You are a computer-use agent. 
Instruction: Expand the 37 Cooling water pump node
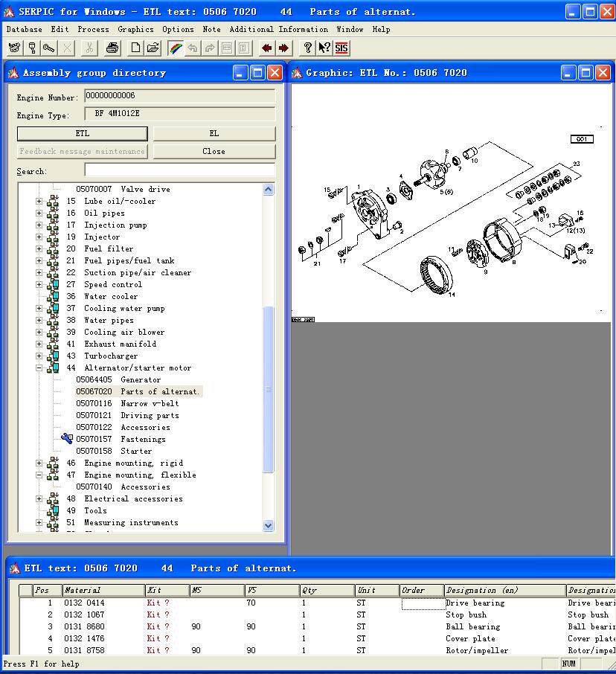pos(39,308)
